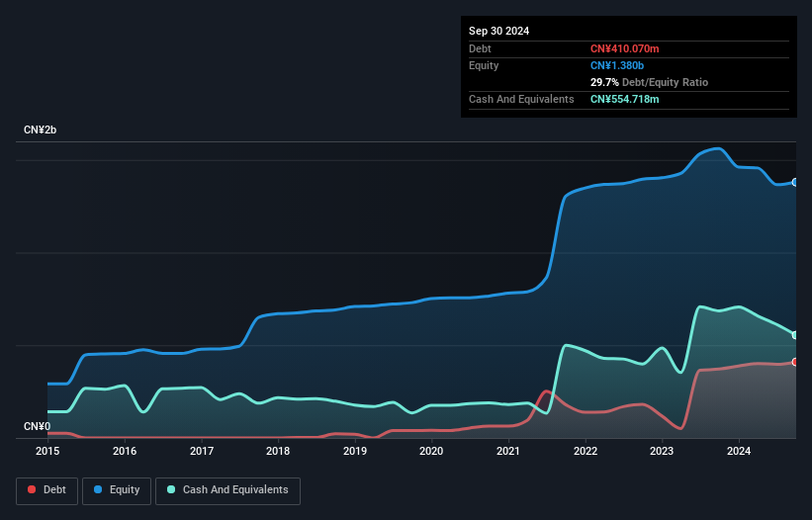Click the CN¥0 y-axis label
Viewport: 812px width, 520px height.
37,426
